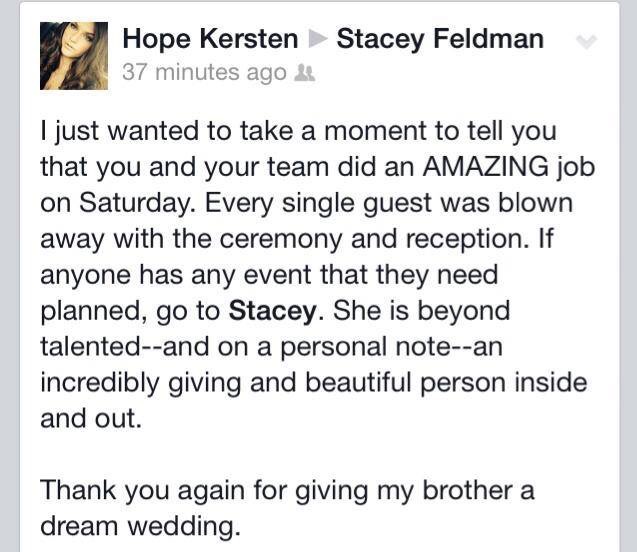Open the Hope Kersten profile link
Image resolution: width=637 pixels, height=552 pixels.
(209, 39)
